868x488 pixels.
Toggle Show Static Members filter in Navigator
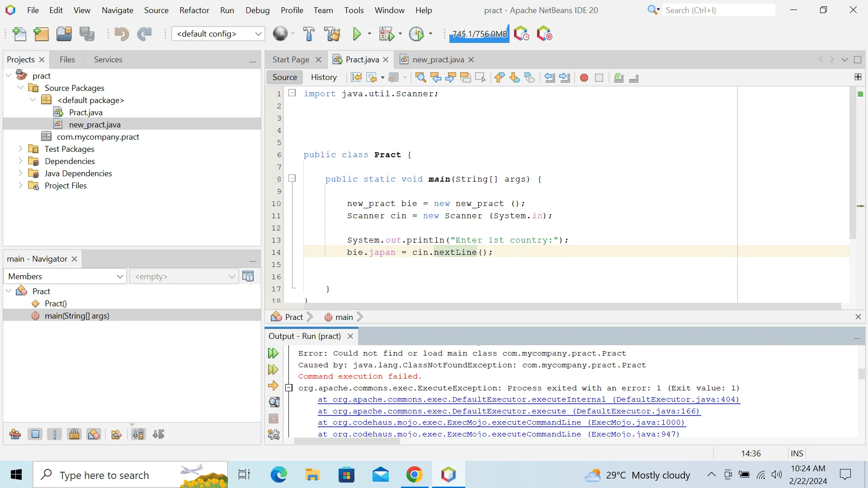point(55,435)
